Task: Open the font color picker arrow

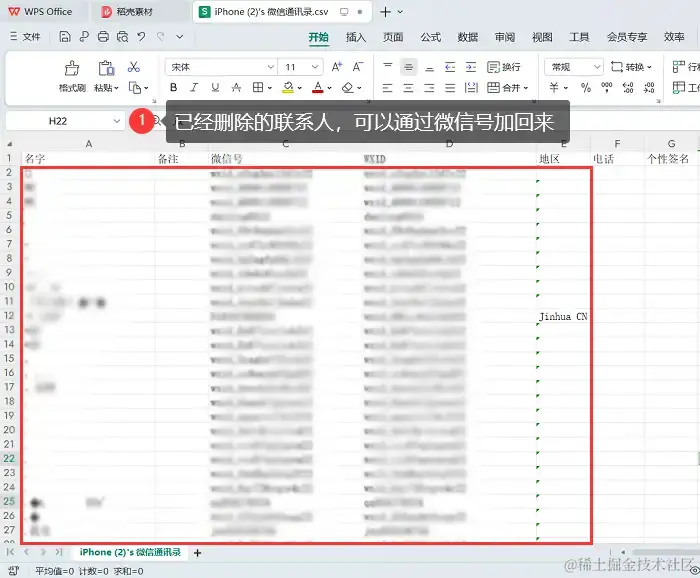Action: (x=329, y=88)
